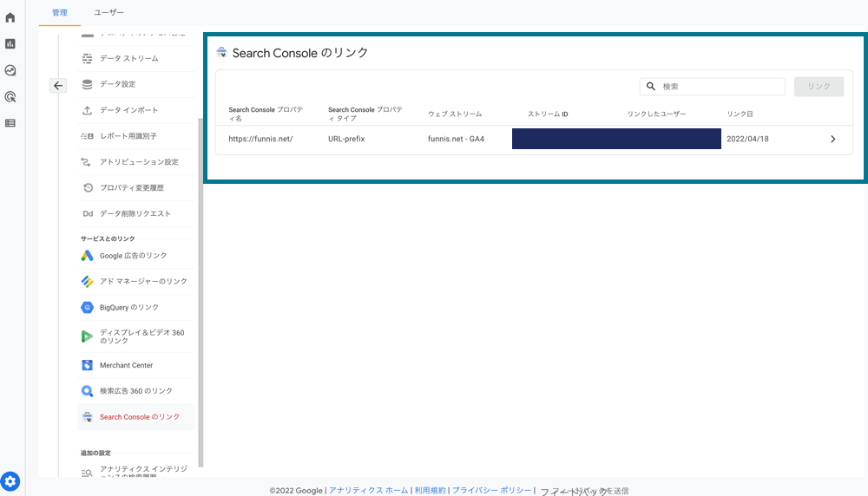
Task: Expand the funnis.net link row chevron
Action: (832, 139)
